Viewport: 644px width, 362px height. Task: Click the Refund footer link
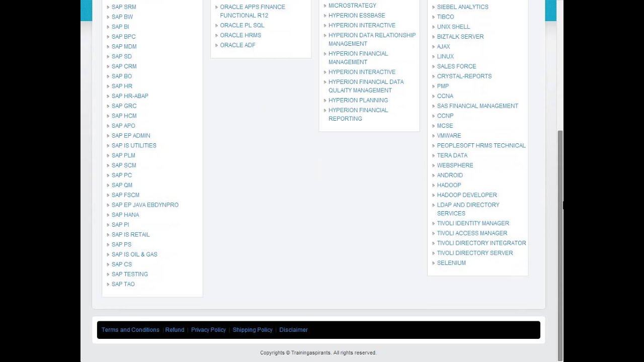point(175,330)
